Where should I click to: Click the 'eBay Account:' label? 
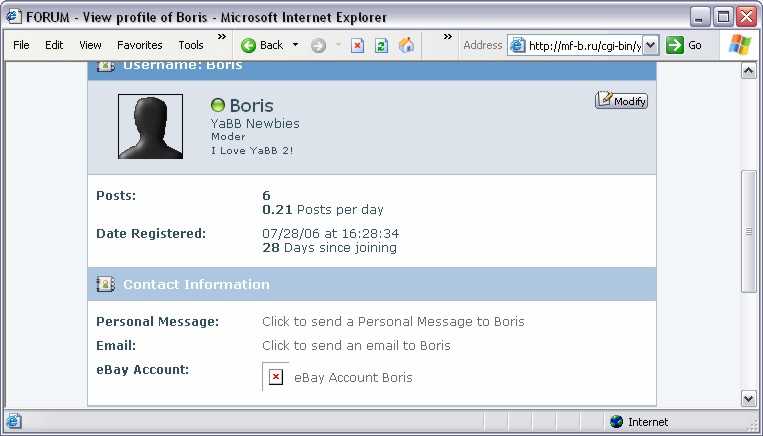coord(143,369)
